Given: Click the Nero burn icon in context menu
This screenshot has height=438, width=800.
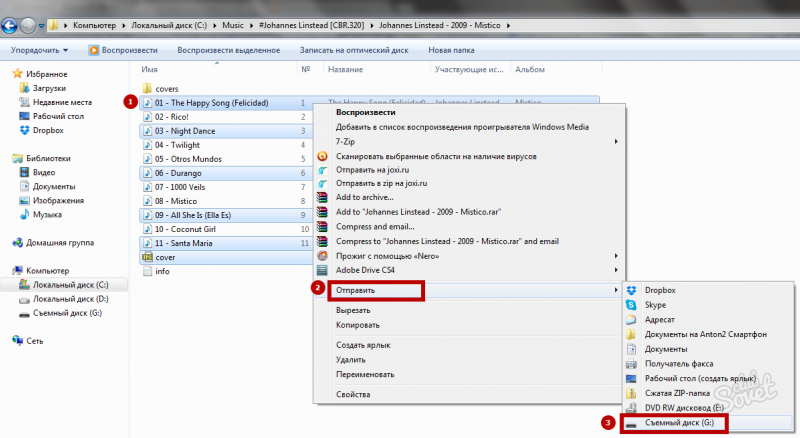Looking at the screenshot, I should click(322, 256).
